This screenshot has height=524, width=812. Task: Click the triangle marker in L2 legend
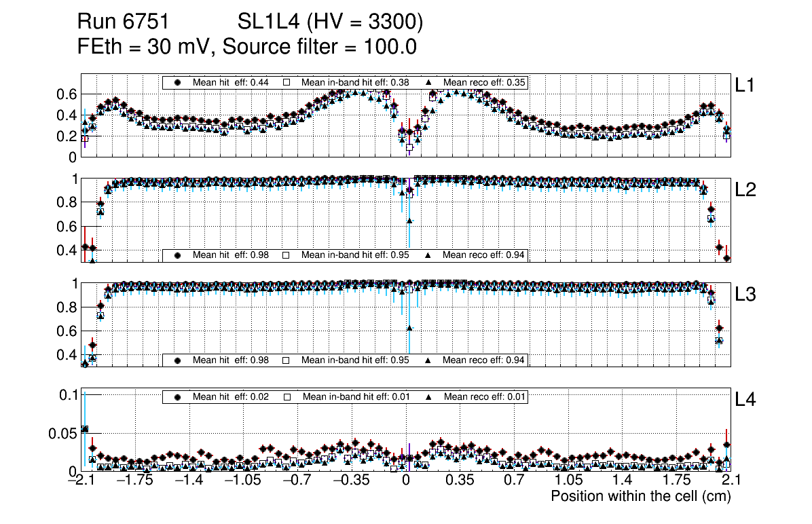[x=428, y=255]
